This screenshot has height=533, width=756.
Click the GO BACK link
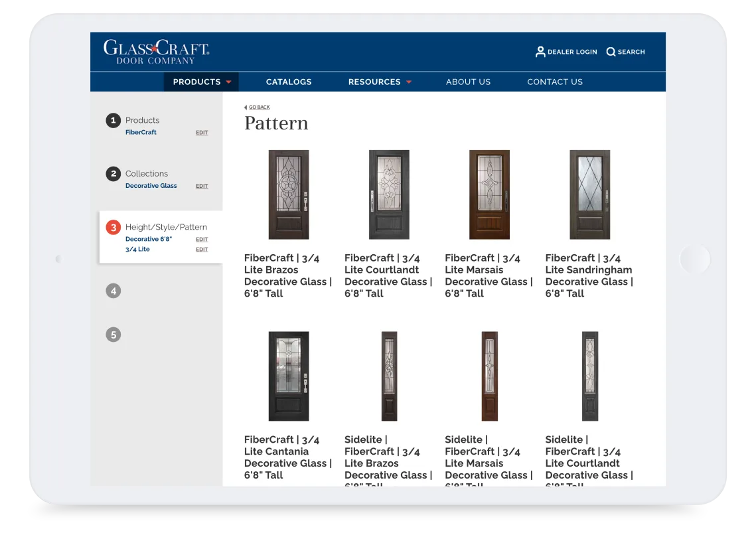coord(260,107)
